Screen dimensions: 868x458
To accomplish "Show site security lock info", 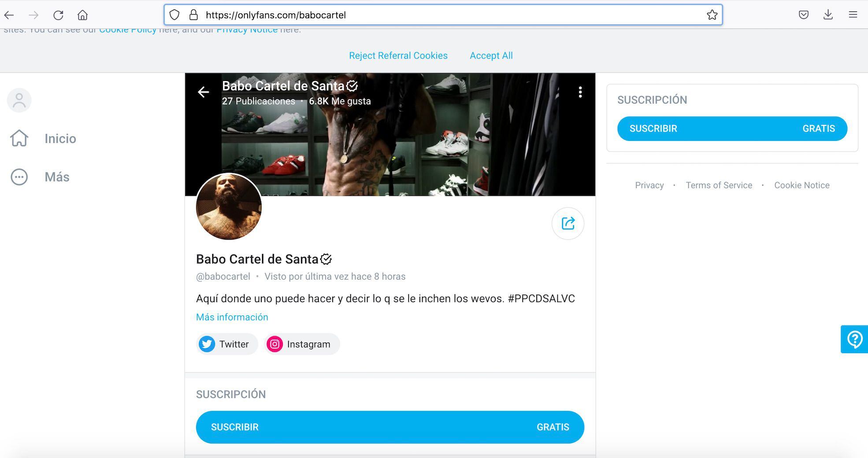I will tap(193, 15).
